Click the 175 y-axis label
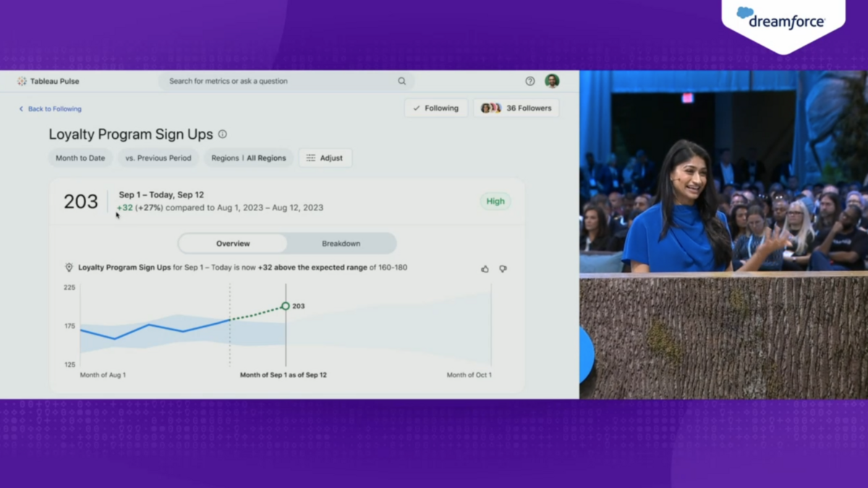 click(69, 326)
